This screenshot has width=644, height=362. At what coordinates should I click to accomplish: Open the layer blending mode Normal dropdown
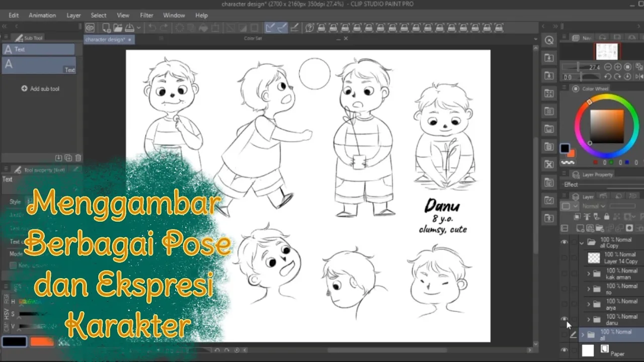tap(594, 206)
